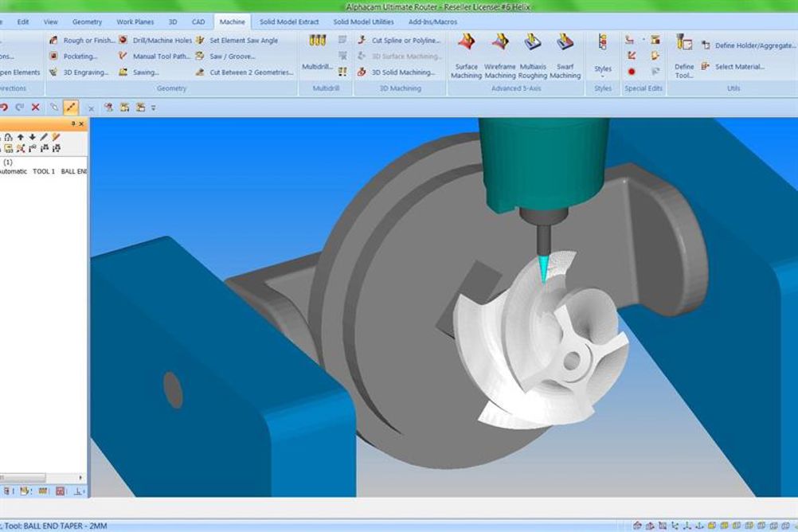Image resolution: width=798 pixels, height=532 pixels.
Task: Open Drill/Machine Holes command
Action: [156, 40]
